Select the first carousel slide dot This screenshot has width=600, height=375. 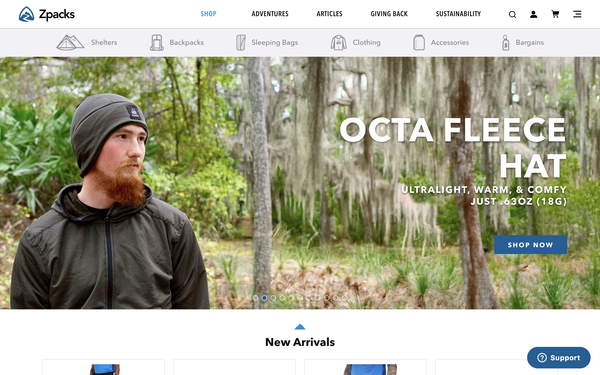click(256, 298)
